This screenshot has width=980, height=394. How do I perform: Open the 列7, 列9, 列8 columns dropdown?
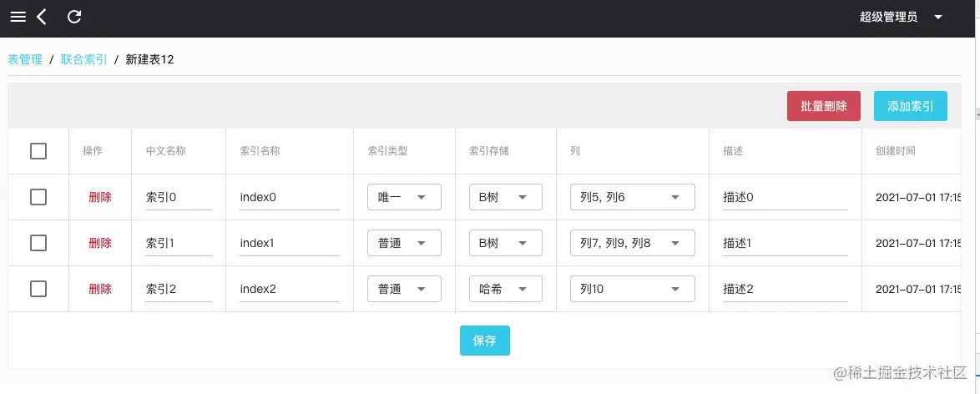pyautogui.click(x=633, y=243)
